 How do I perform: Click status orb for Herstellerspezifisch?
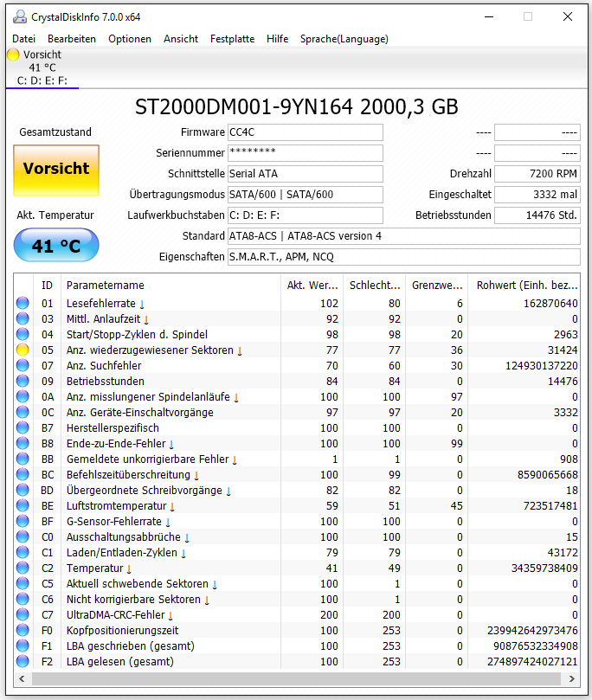click(23, 427)
